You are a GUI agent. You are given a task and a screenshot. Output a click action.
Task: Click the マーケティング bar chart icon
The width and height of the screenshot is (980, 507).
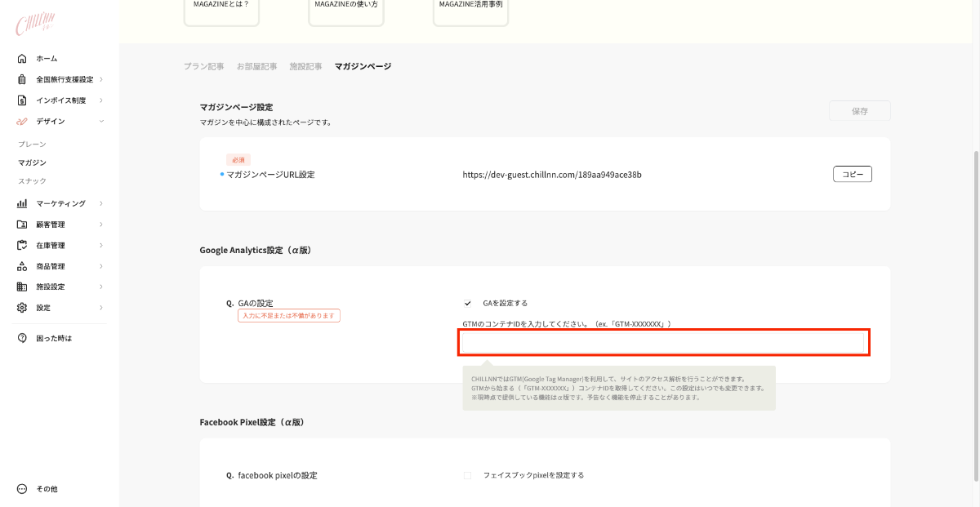coord(22,203)
